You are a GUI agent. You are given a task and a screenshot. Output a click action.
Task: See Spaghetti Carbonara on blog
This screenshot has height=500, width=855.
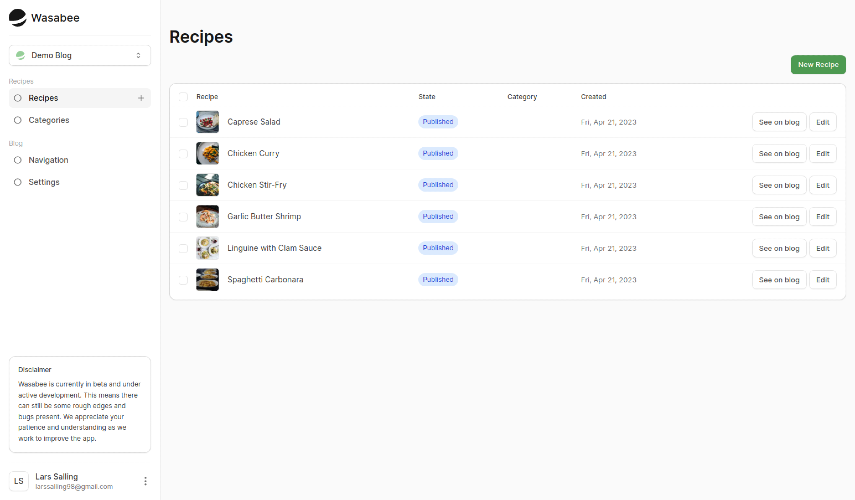click(x=779, y=280)
